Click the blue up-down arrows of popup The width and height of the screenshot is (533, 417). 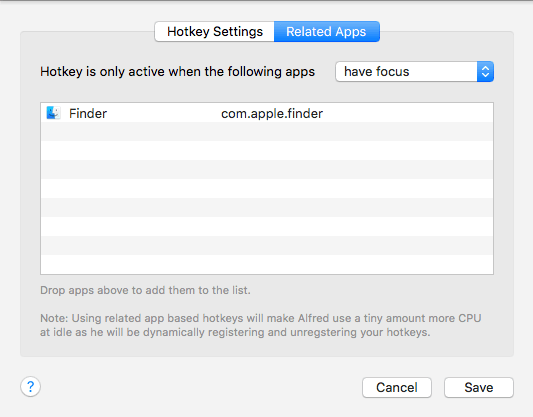(485, 71)
